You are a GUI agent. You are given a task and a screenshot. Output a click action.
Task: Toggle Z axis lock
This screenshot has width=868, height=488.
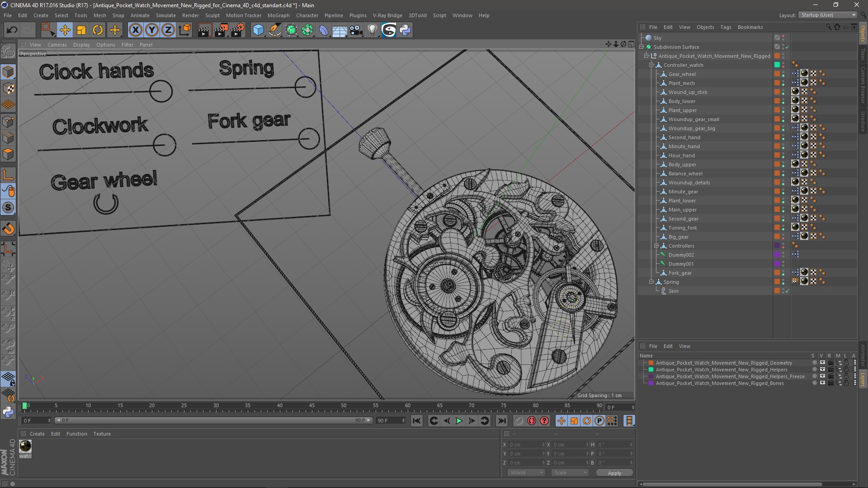coord(168,30)
